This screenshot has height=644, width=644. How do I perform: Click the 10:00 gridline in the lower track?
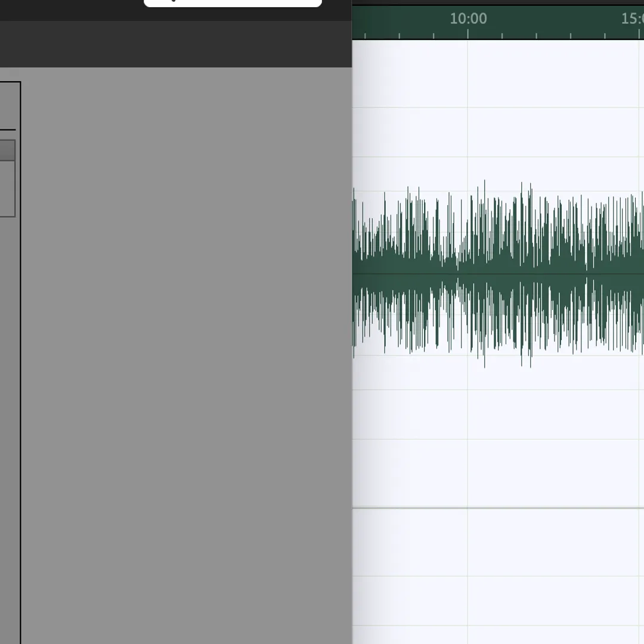(468, 572)
